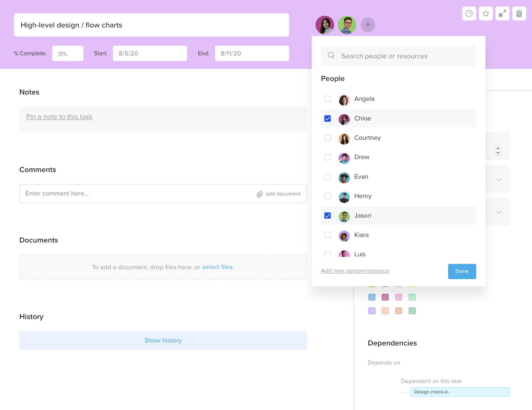Screen dimensions: 532x410
Task: Delete the task with trash icon
Action: click(x=519, y=14)
